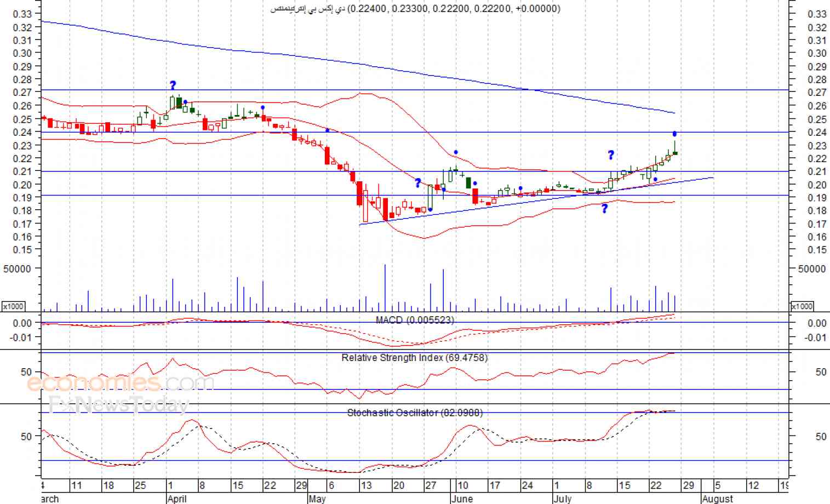The height and width of the screenshot is (504, 830).
Task: Click date label 12 under August
Action: [753, 485]
